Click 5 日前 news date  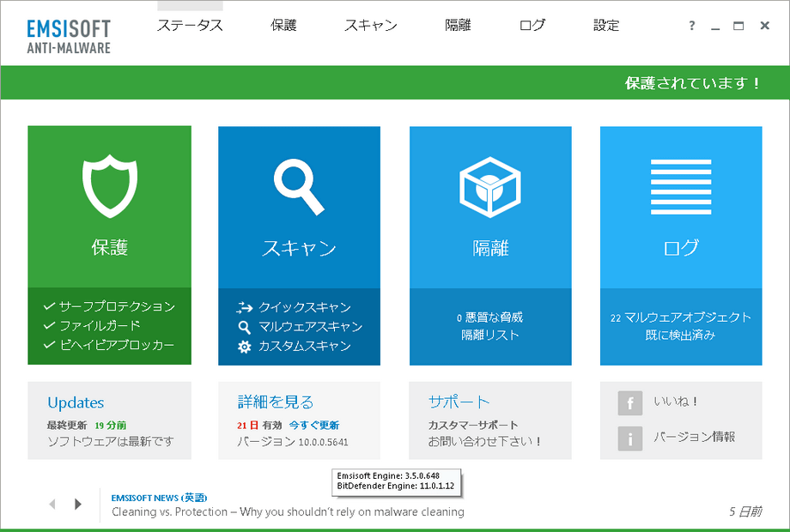click(x=745, y=512)
